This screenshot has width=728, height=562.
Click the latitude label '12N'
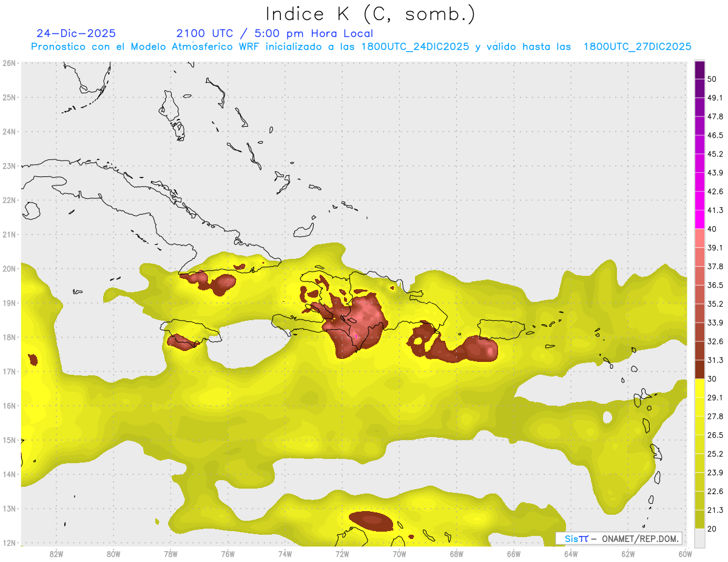9,543
